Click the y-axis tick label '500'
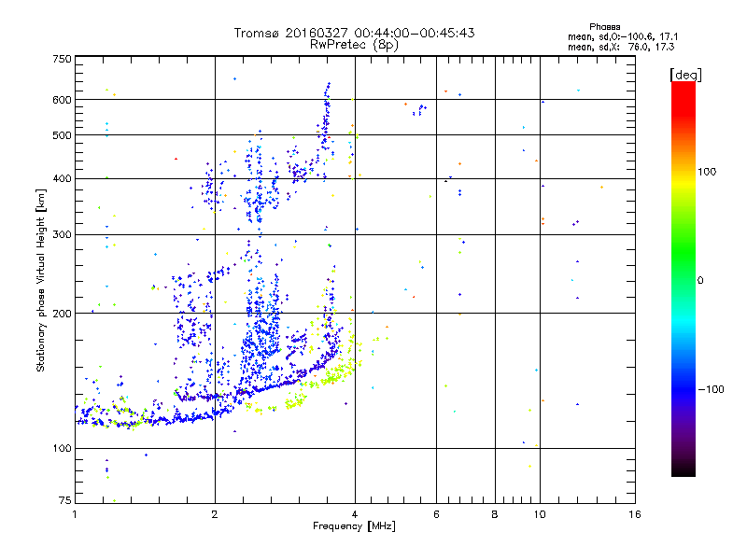The height and width of the screenshot is (560, 747). pyautogui.click(x=62, y=135)
